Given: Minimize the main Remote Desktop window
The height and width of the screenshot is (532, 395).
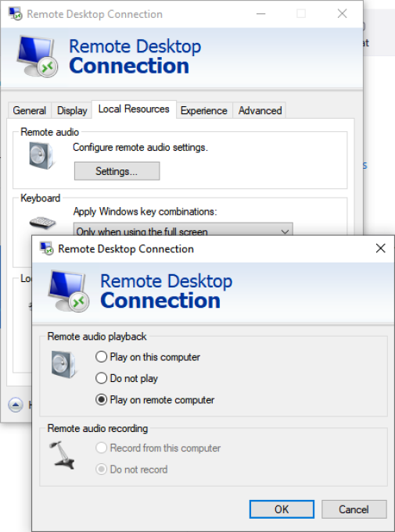Looking at the screenshot, I should point(260,13).
